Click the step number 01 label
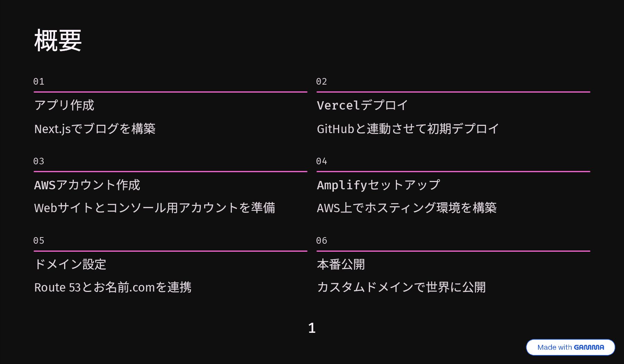This screenshot has width=624, height=364. [x=39, y=81]
